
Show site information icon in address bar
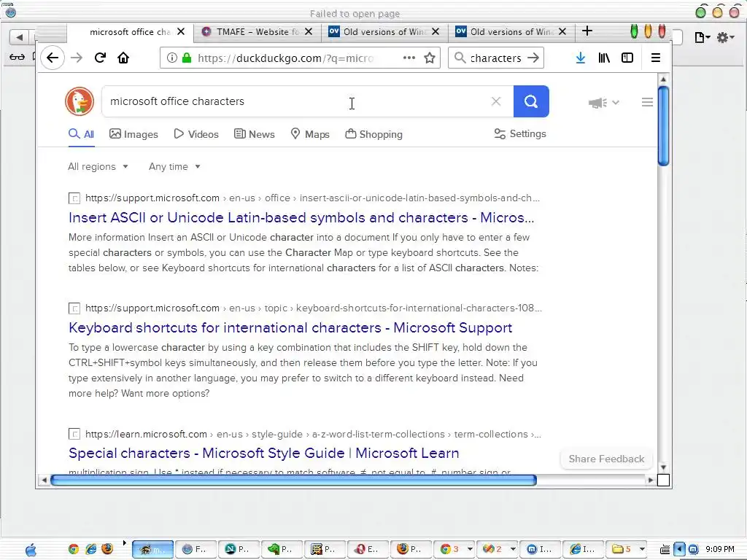[x=172, y=58]
